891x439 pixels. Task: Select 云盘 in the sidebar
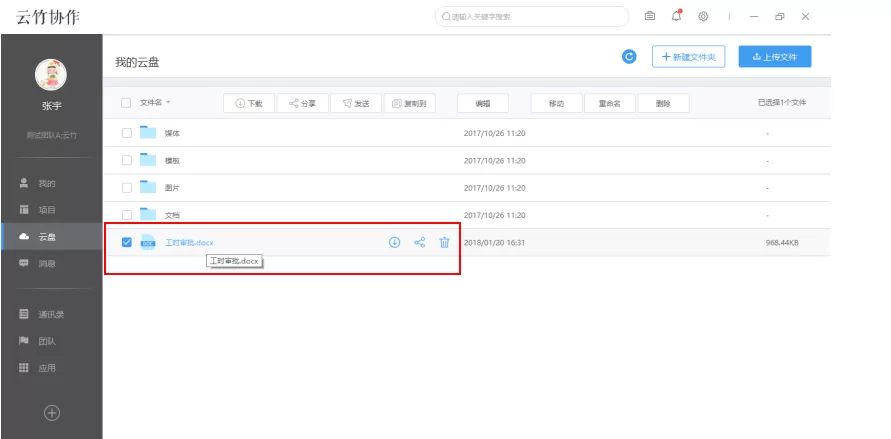[x=52, y=237]
